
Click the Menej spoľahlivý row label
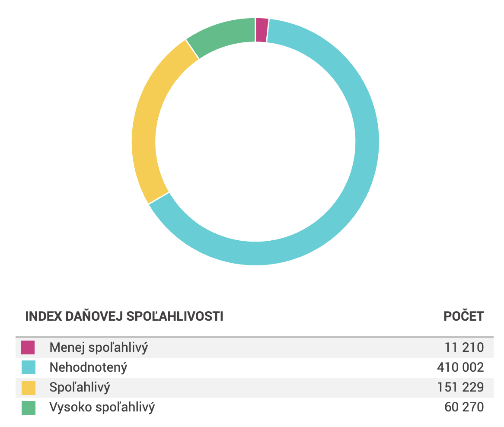pos(99,347)
